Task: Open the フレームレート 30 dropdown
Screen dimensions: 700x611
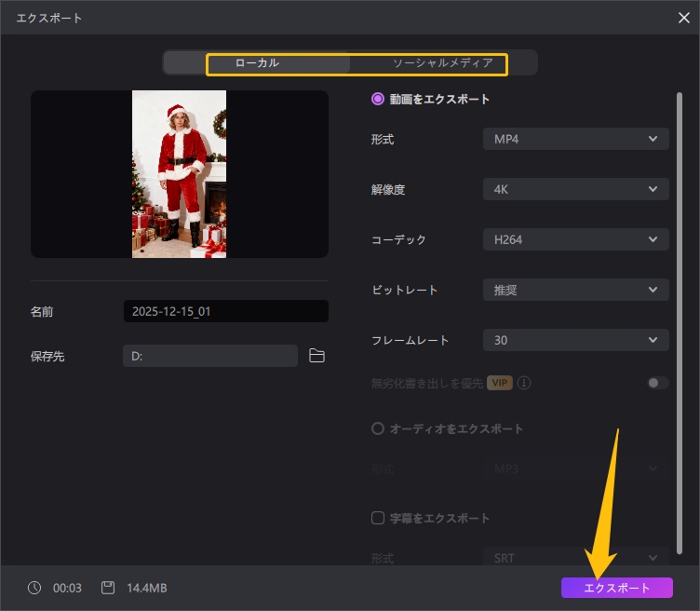Action: (x=575, y=340)
